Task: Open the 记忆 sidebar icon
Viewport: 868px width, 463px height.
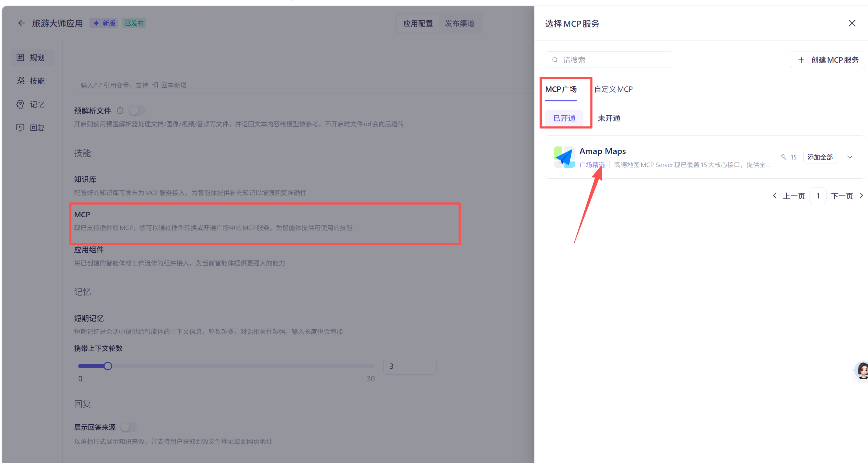Action: click(20, 104)
